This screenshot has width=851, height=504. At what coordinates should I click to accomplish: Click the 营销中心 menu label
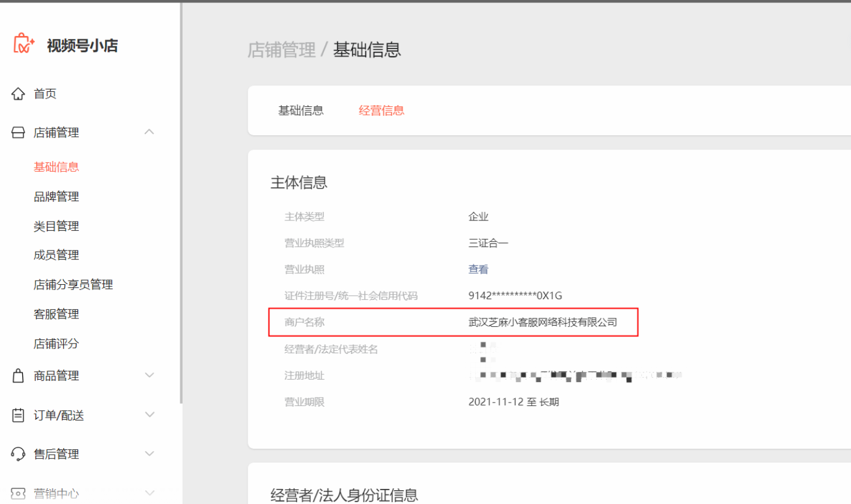coord(56,493)
